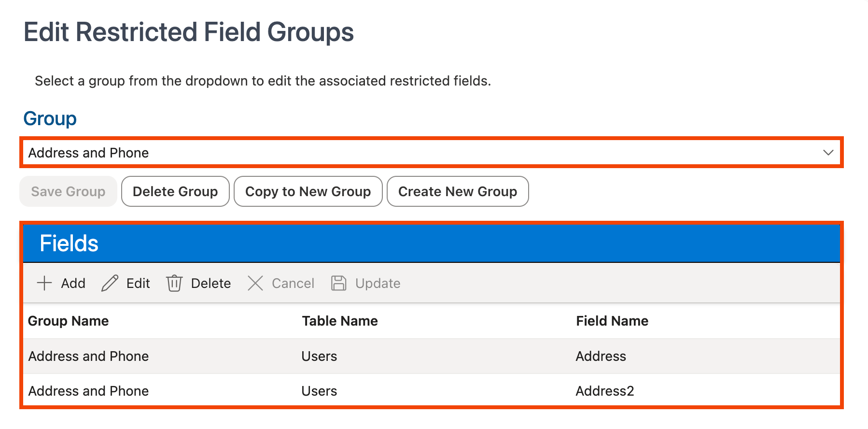Image resolution: width=868 pixels, height=429 pixels.
Task: Click Create New Group button
Action: coord(457,192)
